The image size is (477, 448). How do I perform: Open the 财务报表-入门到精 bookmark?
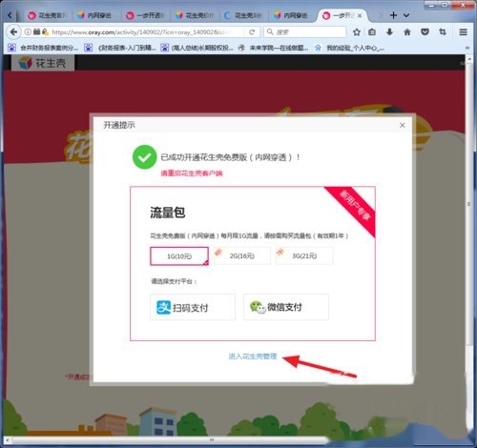tap(120, 48)
